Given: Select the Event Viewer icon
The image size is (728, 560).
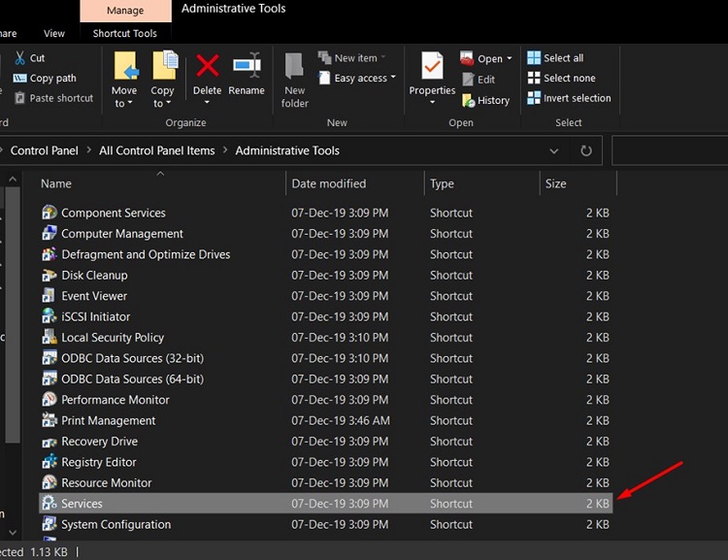Looking at the screenshot, I should pos(50,296).
